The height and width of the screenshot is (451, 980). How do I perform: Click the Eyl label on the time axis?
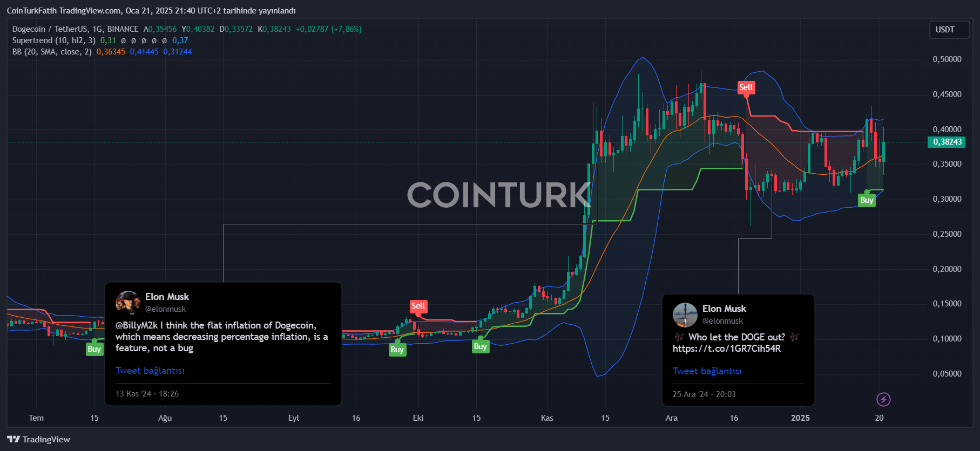click(x=293, y=418)
